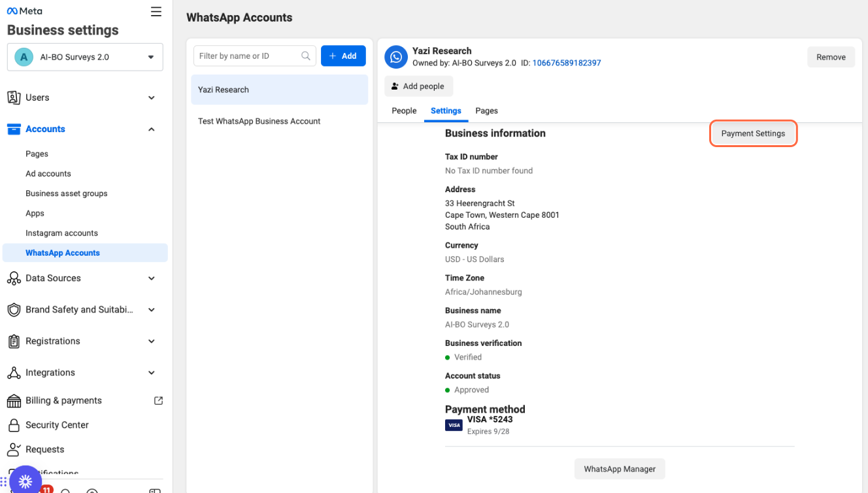868x493 pixels.
Task: Open Billing & payments external link icon
Action: tap(158, 401)
